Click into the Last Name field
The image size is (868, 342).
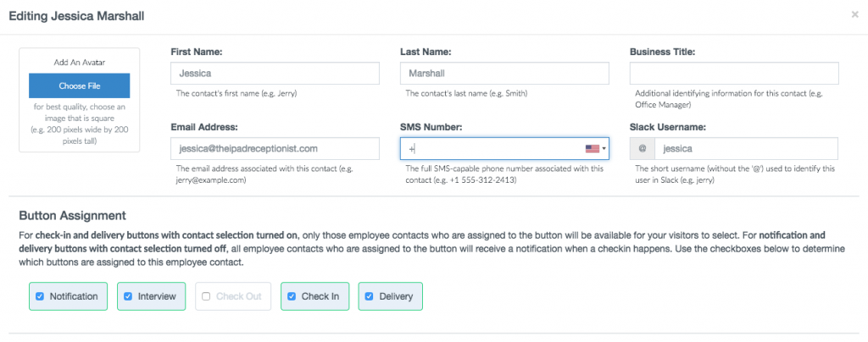(x=504, y=73)
